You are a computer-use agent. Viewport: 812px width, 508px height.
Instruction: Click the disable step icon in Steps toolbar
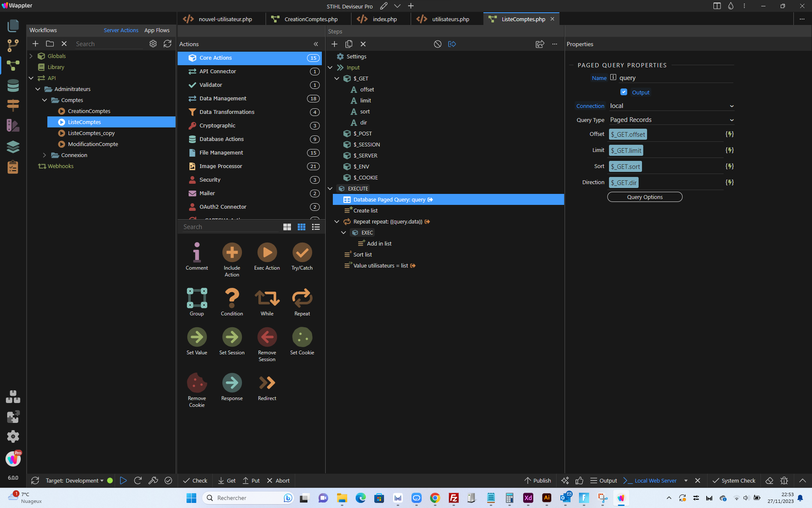438,44
